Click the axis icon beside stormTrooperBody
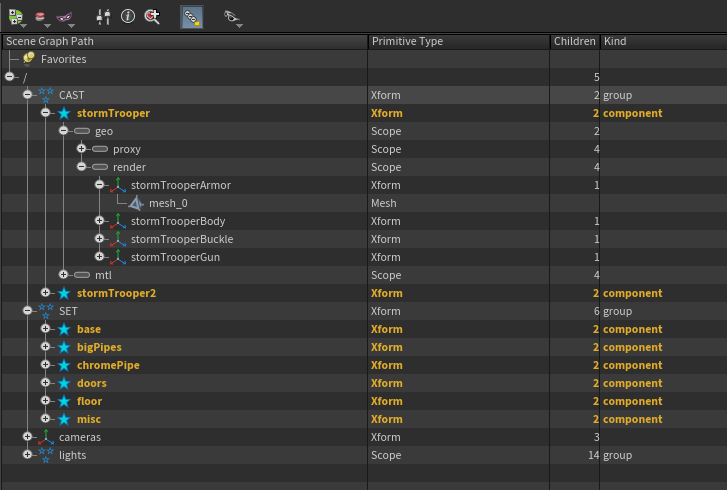The width and height of the screenshot is (727, 490). (x=118, y=221)
